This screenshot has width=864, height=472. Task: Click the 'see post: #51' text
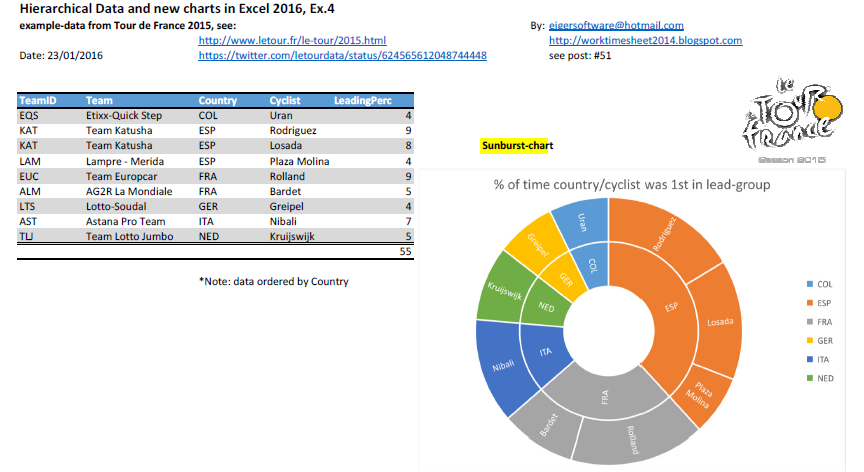coord(580,55)
